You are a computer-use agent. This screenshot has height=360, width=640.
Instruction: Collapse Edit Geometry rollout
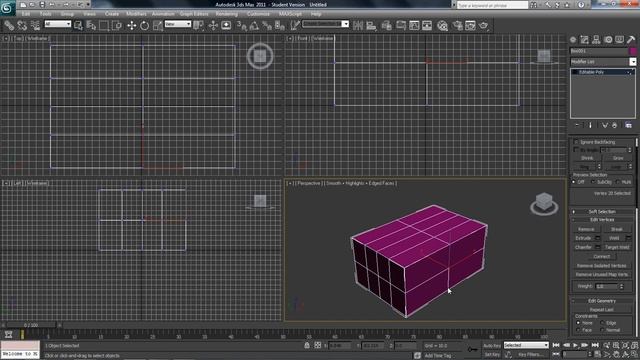602,301
